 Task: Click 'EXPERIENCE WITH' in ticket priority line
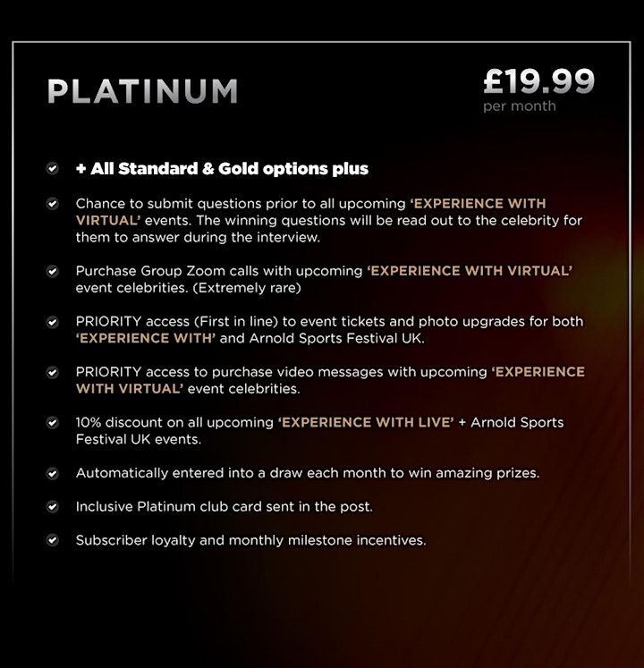pos(146,338)
